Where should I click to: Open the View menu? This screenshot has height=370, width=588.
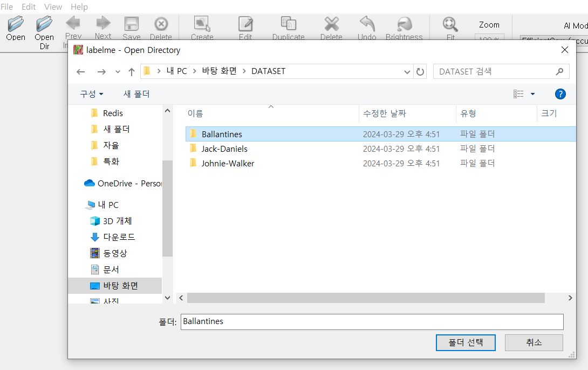coord(53,7)
